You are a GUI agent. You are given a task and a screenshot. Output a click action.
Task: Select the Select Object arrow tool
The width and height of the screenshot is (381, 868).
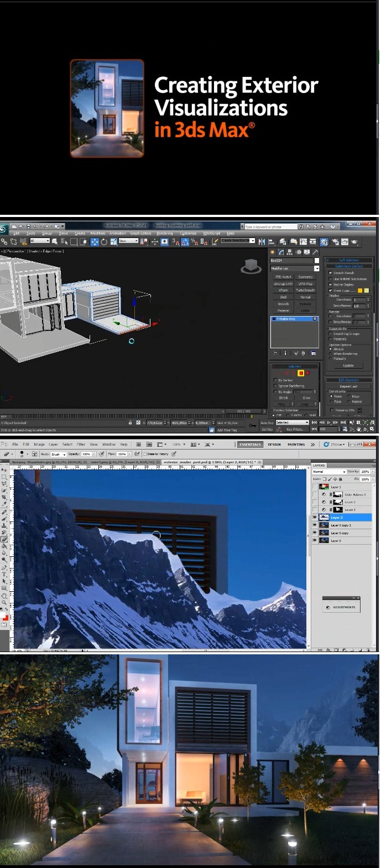coord(54,241)
